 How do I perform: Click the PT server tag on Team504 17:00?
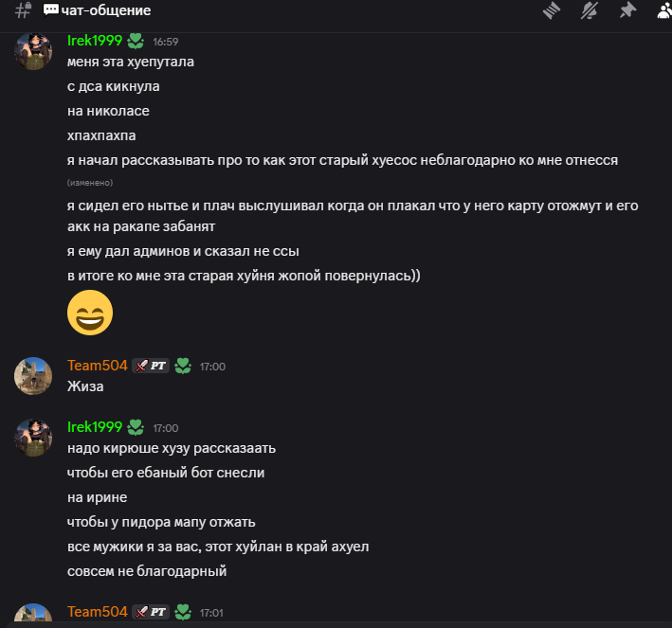[x=151, y=366]
